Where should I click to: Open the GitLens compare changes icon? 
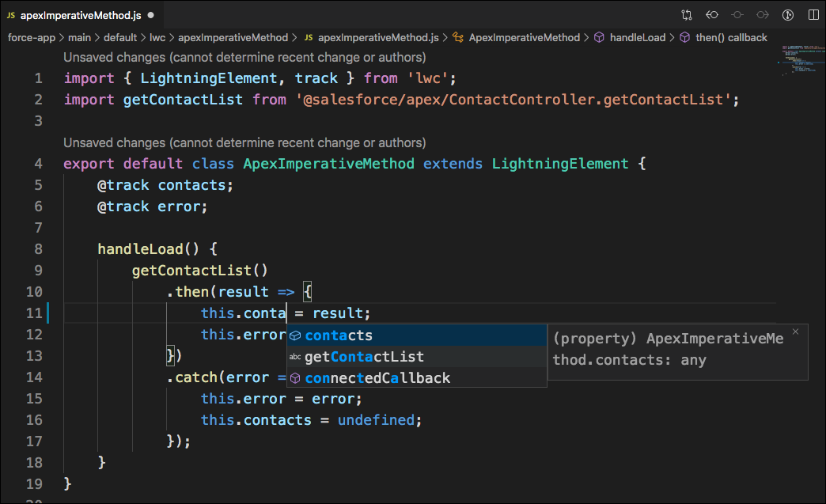tap(687, 15)
